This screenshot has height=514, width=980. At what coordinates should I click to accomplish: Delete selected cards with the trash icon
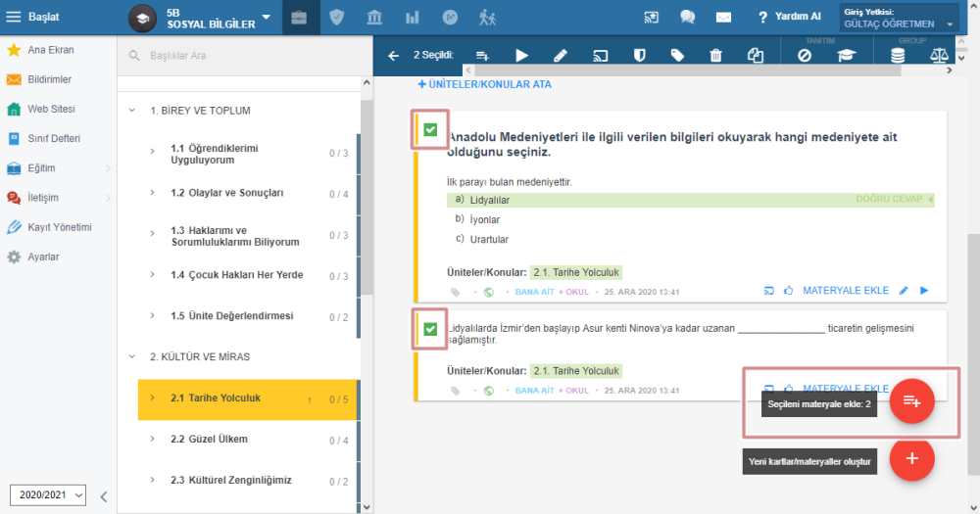tap(715, 56)
